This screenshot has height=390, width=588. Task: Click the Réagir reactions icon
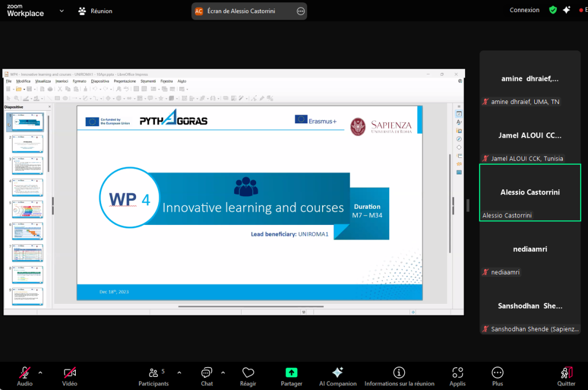tap(248, 376)
